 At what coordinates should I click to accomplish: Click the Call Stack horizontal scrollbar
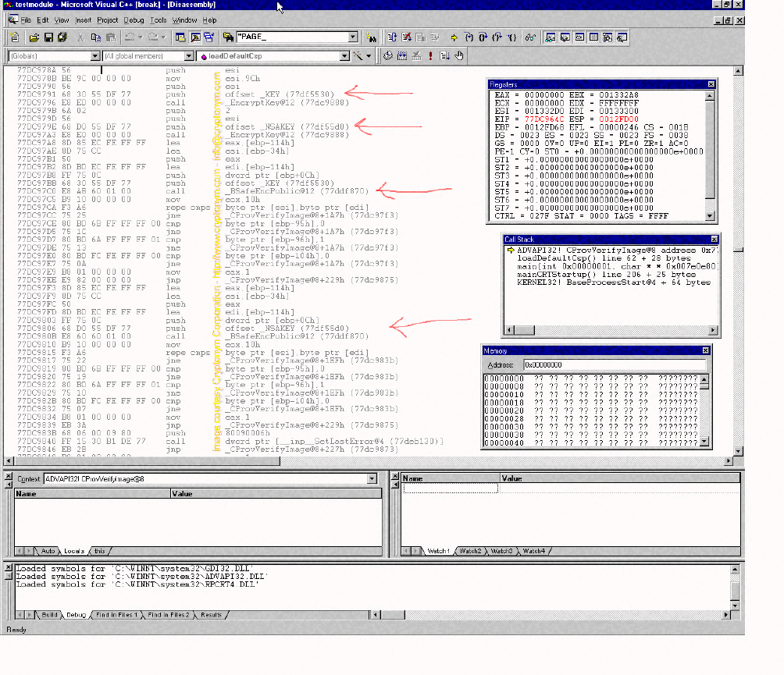611,330
